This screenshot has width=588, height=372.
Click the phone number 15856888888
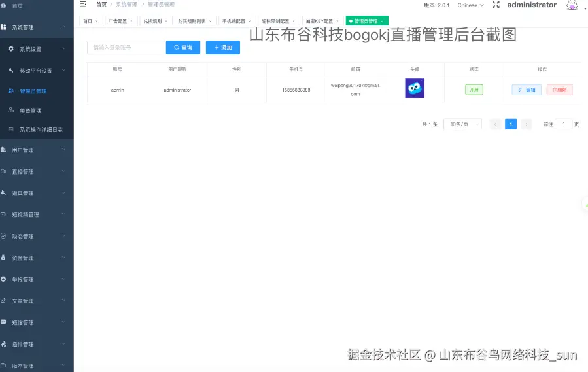[296, 90]
